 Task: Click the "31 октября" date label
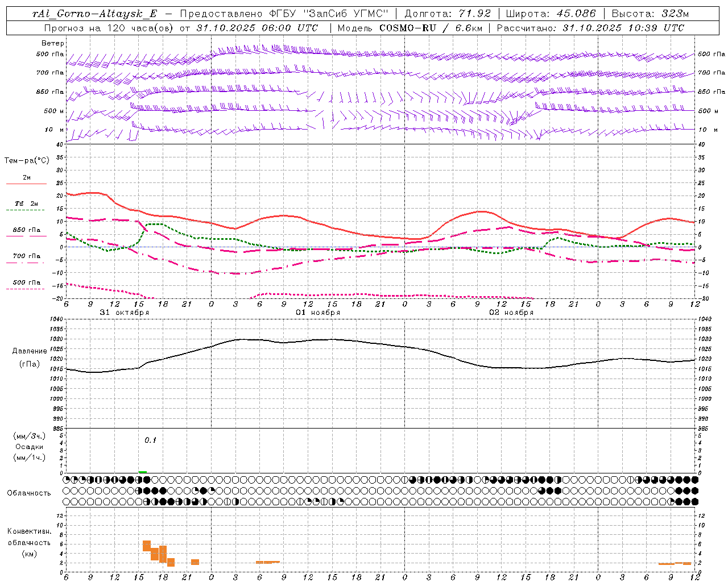pos(124,312)
